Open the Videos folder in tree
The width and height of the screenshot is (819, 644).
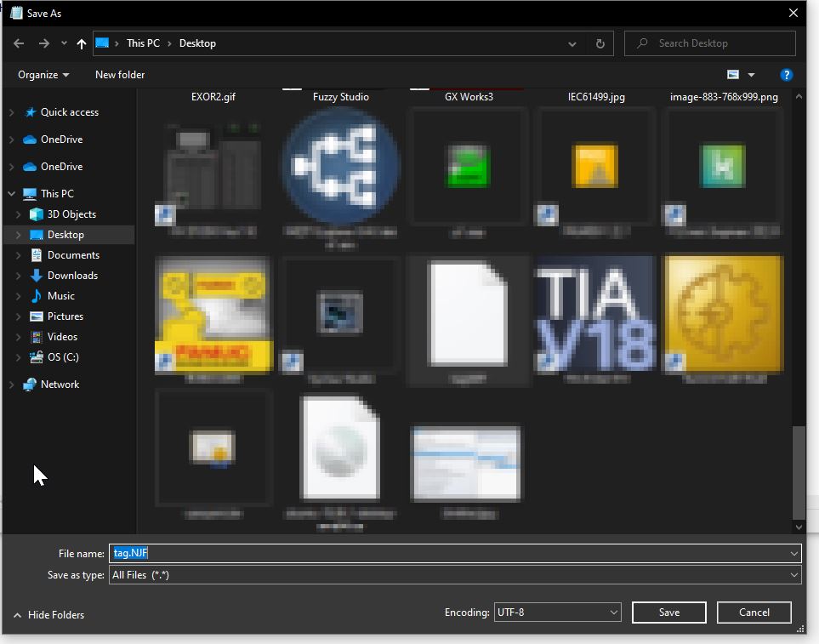62,336
